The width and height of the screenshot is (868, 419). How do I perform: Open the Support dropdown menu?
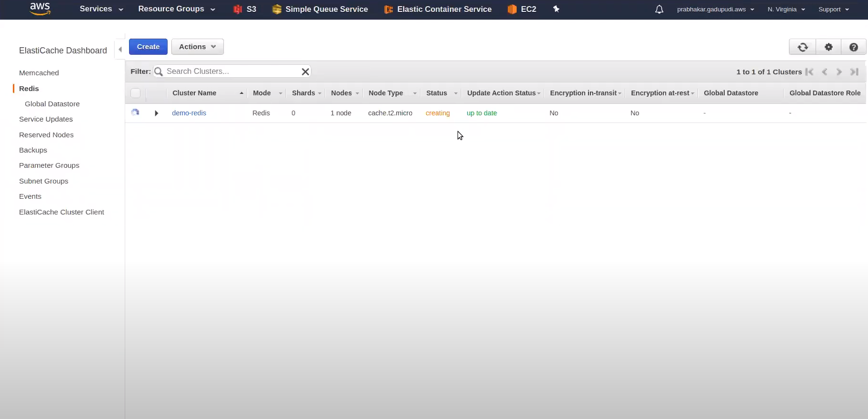(834, 9)
